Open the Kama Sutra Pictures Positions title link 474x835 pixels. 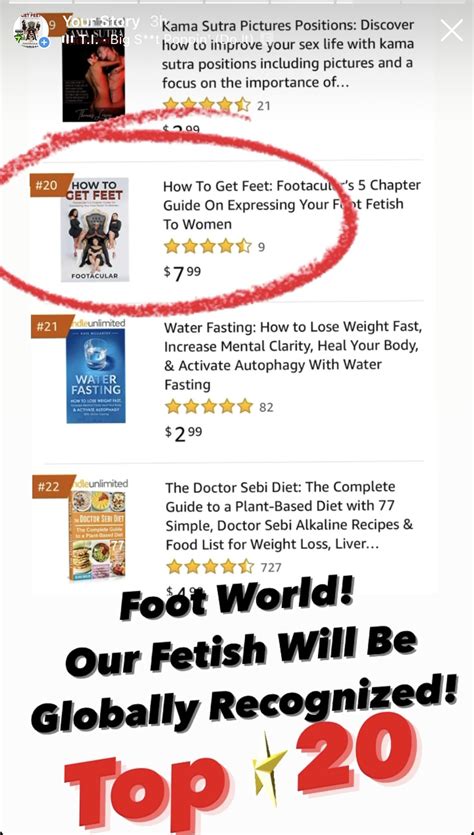coord(288,54)
